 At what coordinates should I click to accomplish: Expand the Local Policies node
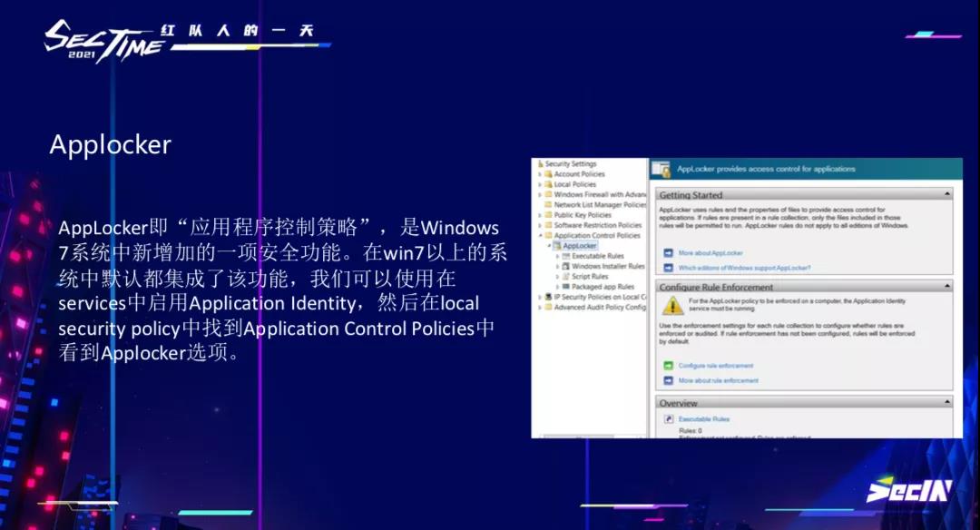click(539, 184)
